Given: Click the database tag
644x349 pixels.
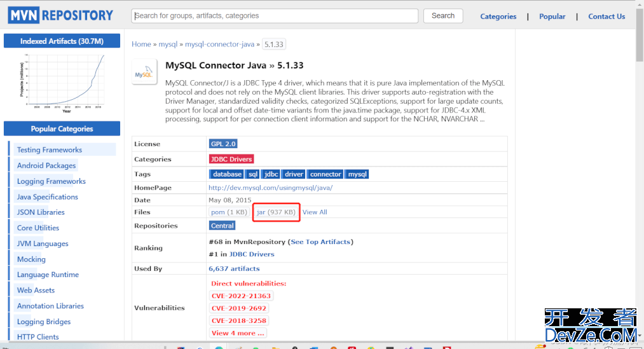Looking at the screenshot, I should click(x=227, y=174).
